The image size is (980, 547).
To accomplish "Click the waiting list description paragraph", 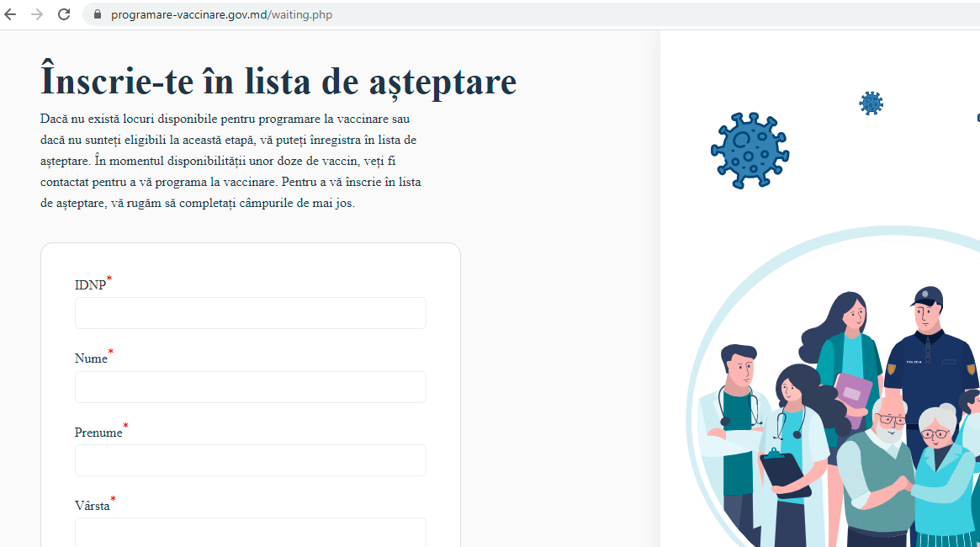I will tap(231, 161).
